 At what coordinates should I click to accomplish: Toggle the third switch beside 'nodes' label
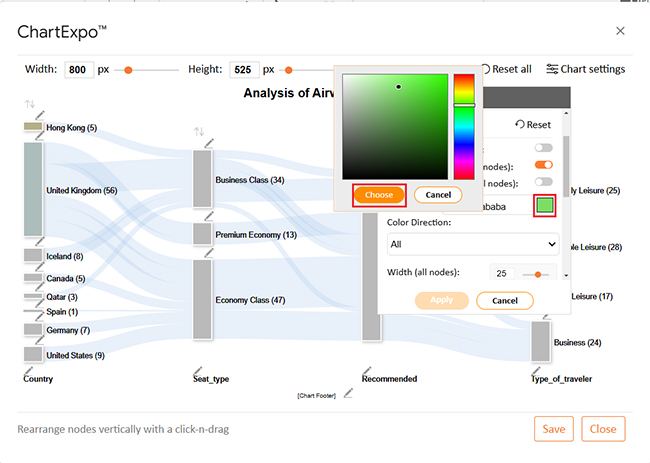tap(543, 182)
